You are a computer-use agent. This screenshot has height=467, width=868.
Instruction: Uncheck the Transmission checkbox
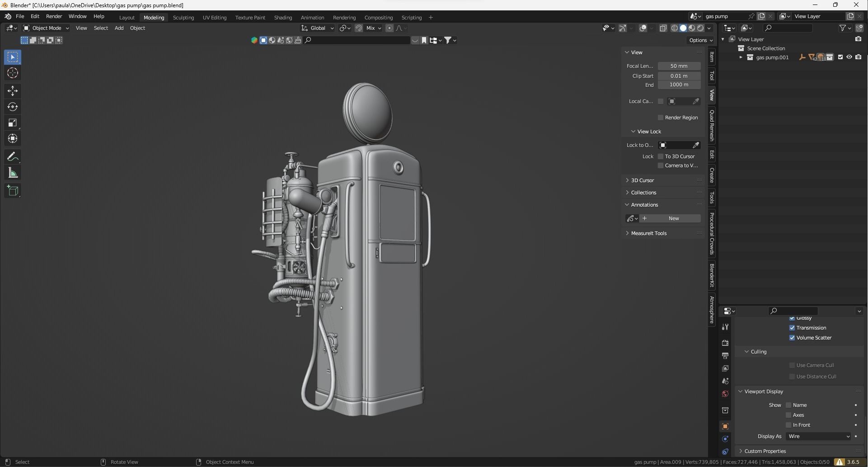point(792,328)
